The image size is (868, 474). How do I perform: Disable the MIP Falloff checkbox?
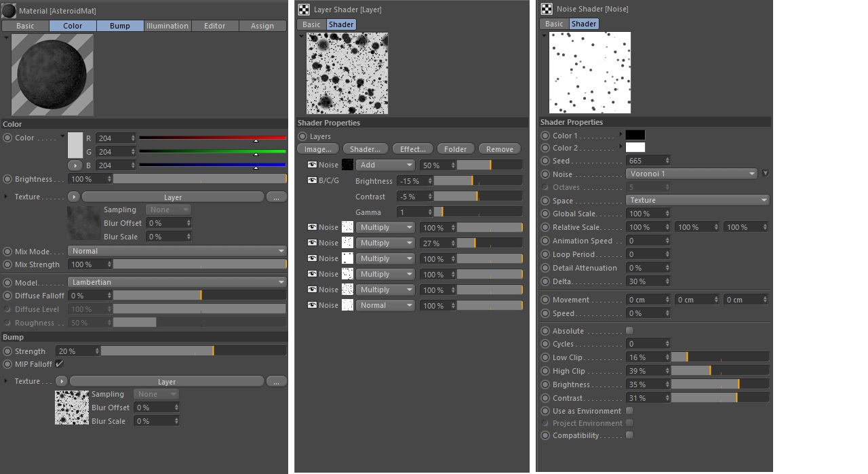tap(59, 364)
